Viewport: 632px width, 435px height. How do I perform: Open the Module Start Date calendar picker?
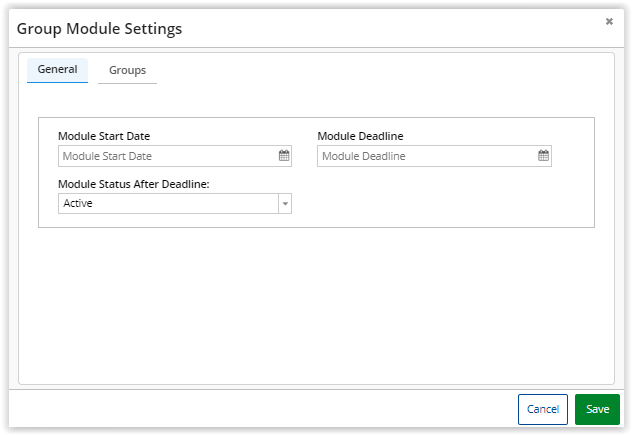point(284,156)
